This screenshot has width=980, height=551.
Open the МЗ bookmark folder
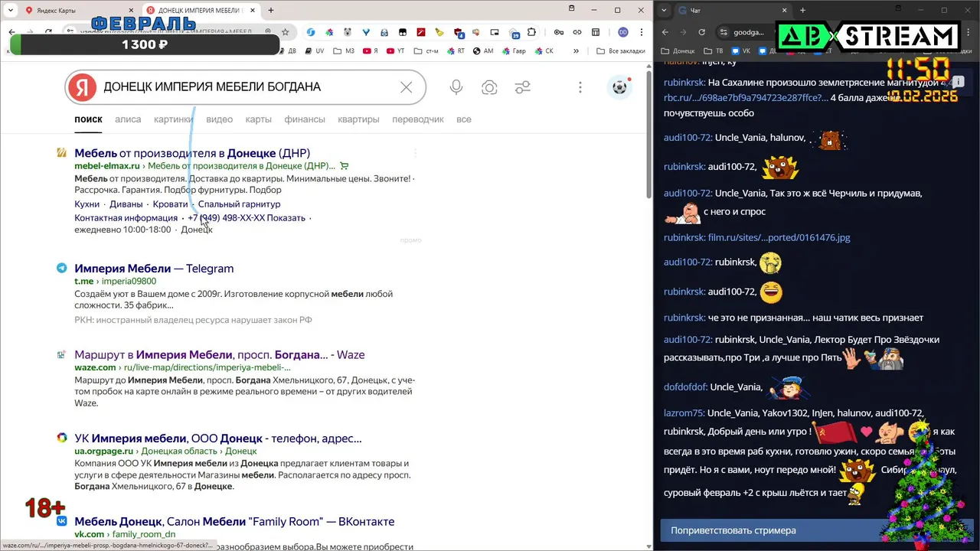point(344,51)
